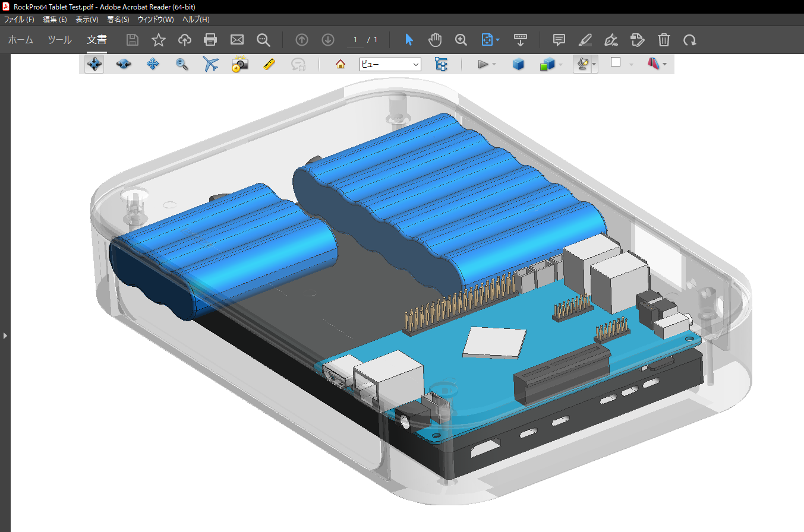804x532 pixels.
Task: Print the document
Action: 210,40
